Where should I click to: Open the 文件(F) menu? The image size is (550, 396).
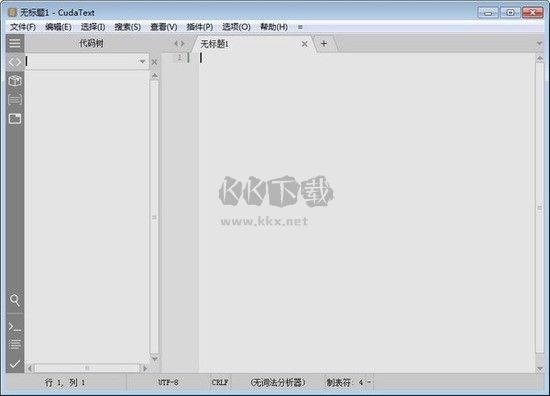click(23, 27)
